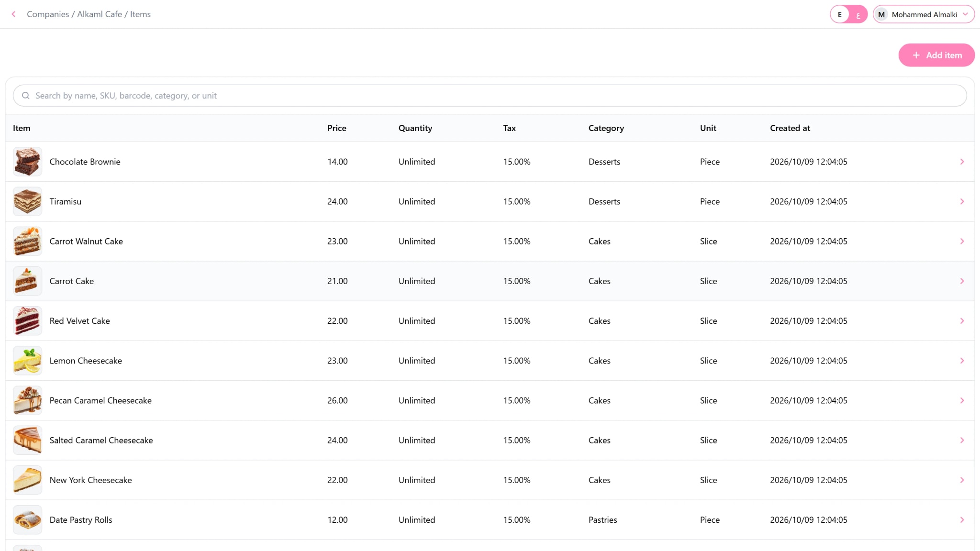Select the Red Velvet Cake item name
Image resolution: width=980 pixels, height=551 pixels.
(x=79, y=320)
